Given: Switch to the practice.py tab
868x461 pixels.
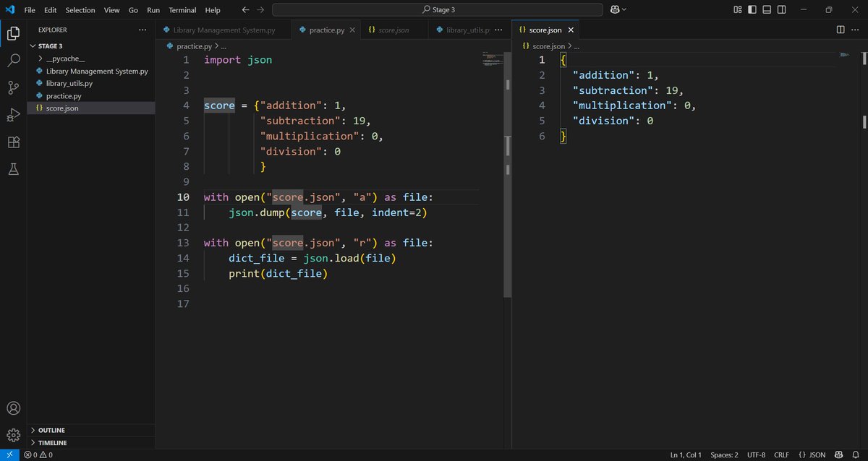Looking at the screenshot, I should click(x=325, y=30).
